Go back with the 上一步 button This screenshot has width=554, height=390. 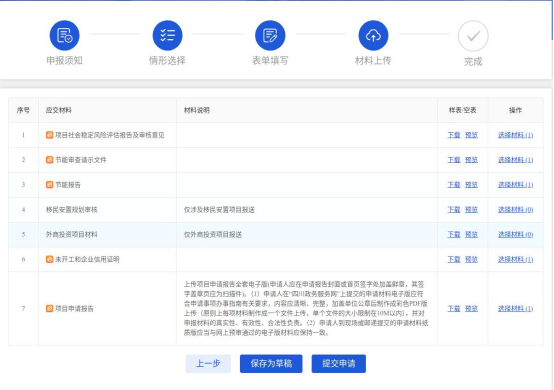(208, 364)
